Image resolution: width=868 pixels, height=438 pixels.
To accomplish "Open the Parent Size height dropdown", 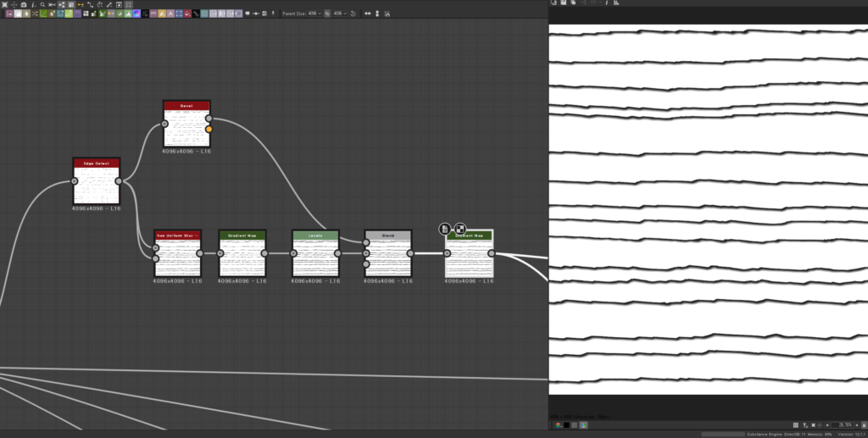I will 342,14.
